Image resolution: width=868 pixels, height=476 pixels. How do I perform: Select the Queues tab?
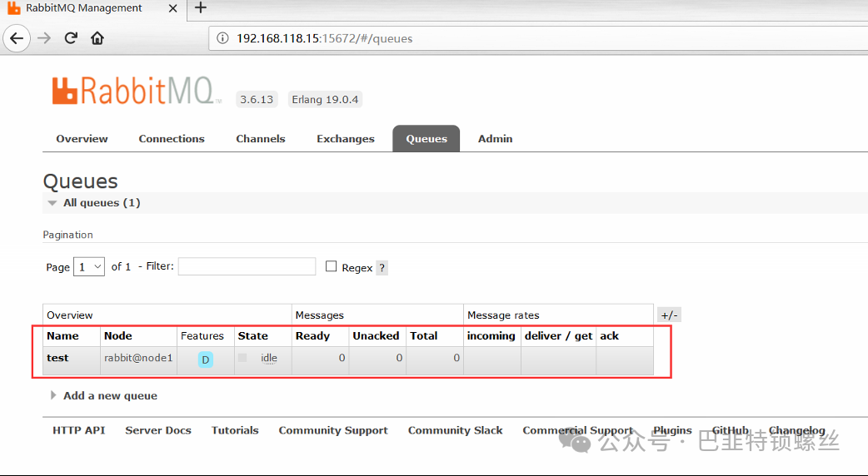pos(427,139)
